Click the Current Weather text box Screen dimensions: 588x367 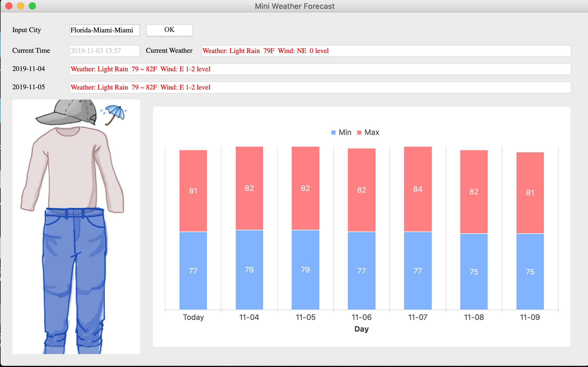[386, 51]
